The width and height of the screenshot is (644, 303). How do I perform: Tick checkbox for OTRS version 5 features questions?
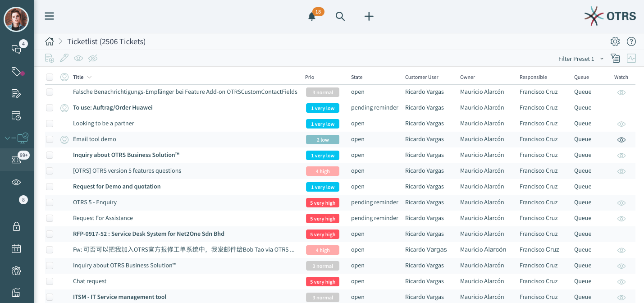(50, 171)
